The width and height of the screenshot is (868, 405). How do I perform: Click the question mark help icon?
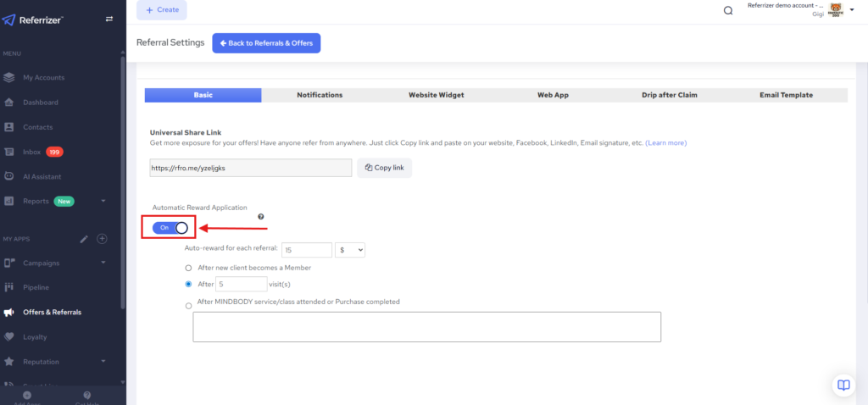coord(260,217)
